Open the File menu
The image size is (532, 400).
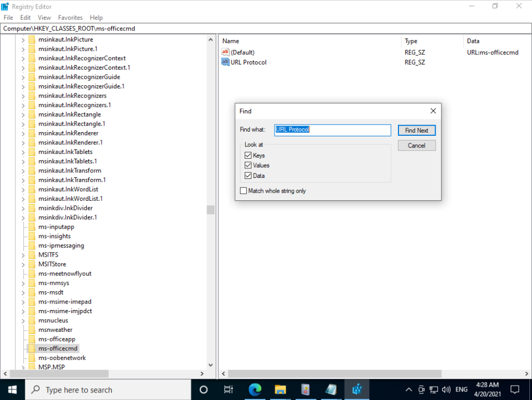(x=8, y=18)
